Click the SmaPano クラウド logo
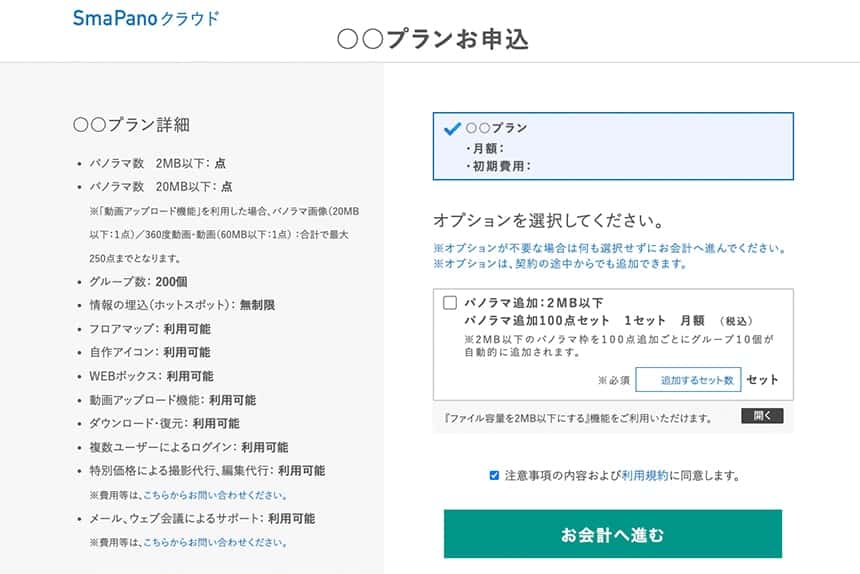 tap(146, 18)
